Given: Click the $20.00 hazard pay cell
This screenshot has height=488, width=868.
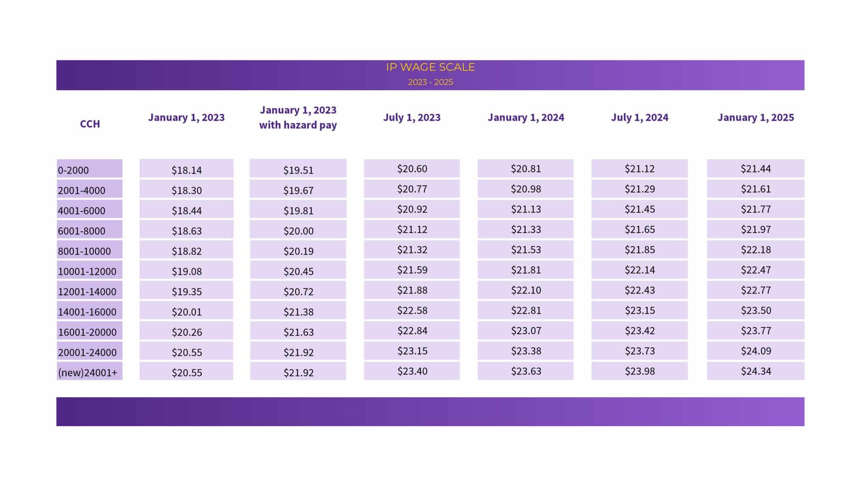Looking at the screenshot, I should click(298, 230).
